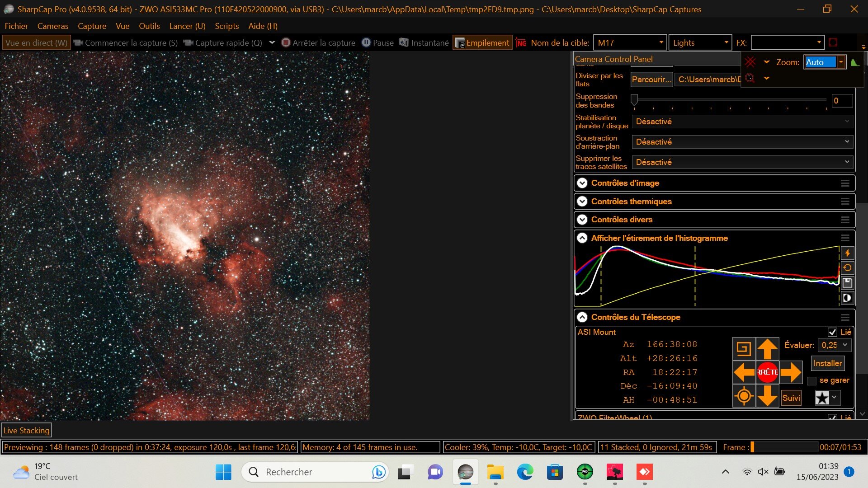This screenshot has width=868, height=488.
Task: Open the Outils menu
Action: click(149, 26)
